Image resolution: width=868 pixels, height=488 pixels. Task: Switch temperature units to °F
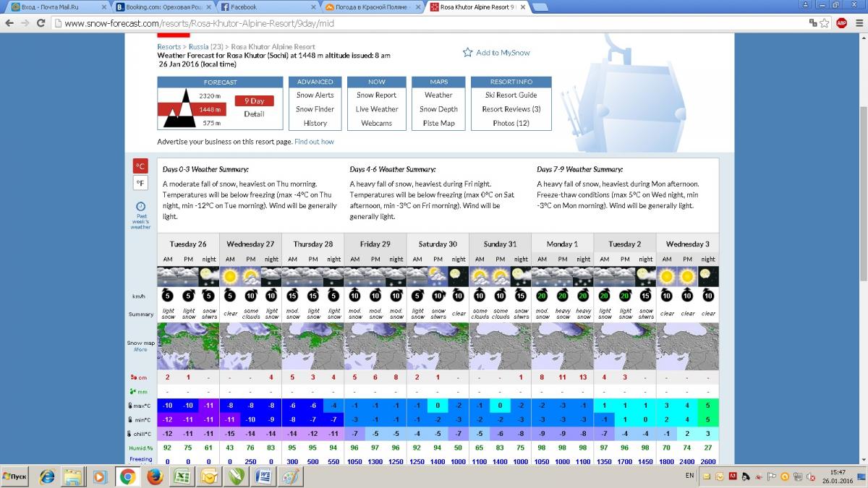tap(140, 183)
